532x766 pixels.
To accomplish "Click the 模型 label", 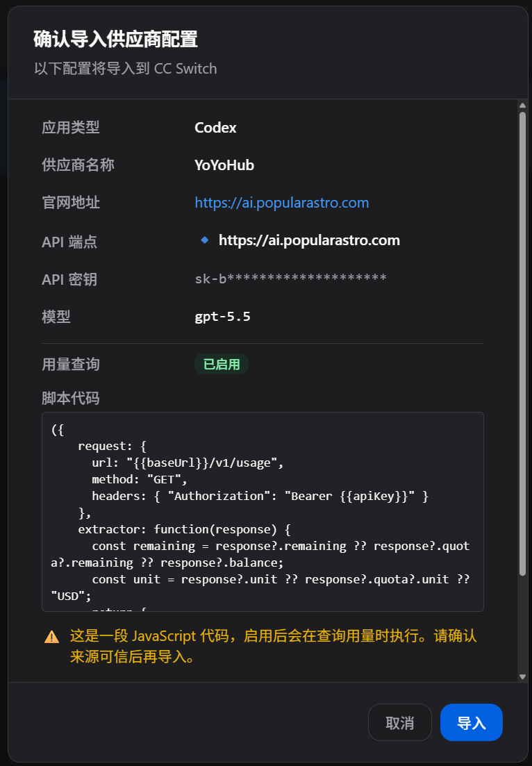I will (x=56, y=317).
